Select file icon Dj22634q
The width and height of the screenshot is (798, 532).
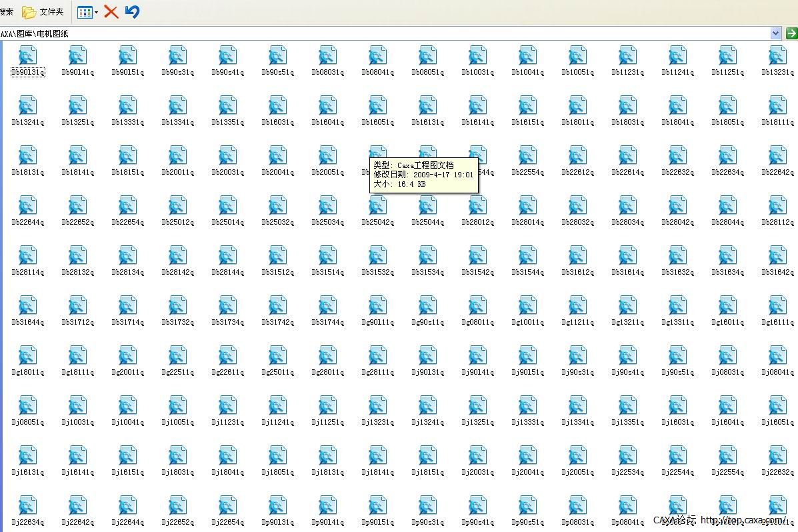click(x=27, y=505)
